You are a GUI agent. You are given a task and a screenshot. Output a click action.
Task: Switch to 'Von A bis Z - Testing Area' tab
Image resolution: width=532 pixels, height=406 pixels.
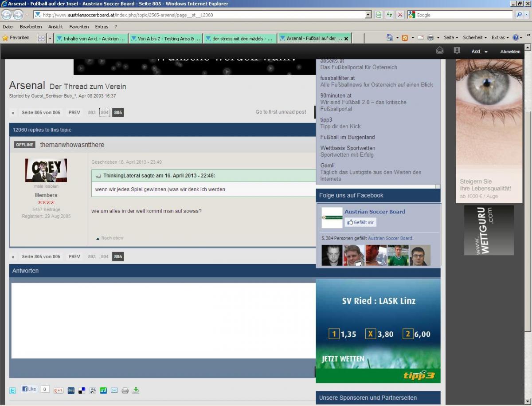coord(166,39)
